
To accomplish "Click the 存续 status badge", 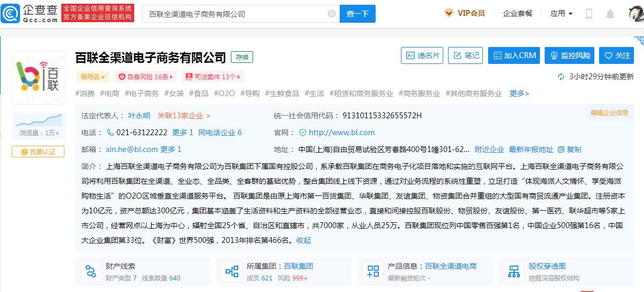I will click(242, 58).
